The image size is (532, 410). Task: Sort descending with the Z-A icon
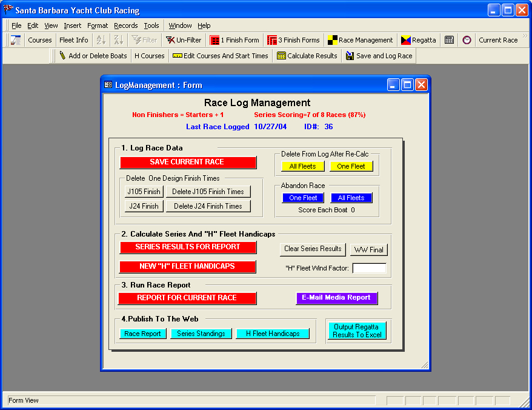pos(118,40)
